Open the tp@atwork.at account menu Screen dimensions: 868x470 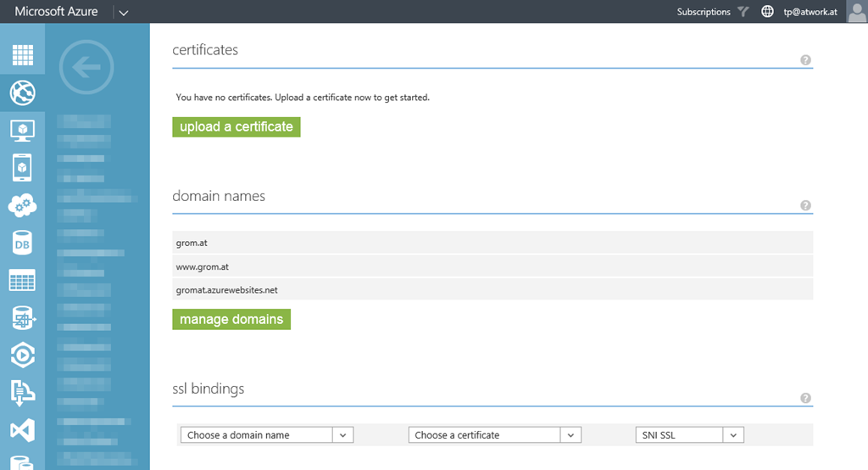(x=810, y=12)
